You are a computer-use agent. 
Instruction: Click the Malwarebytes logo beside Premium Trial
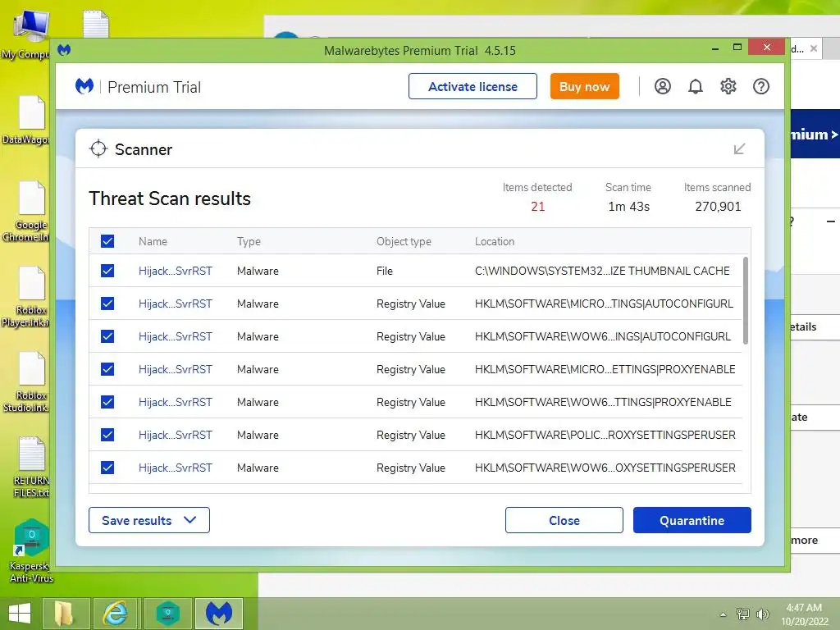coord(84,86)
